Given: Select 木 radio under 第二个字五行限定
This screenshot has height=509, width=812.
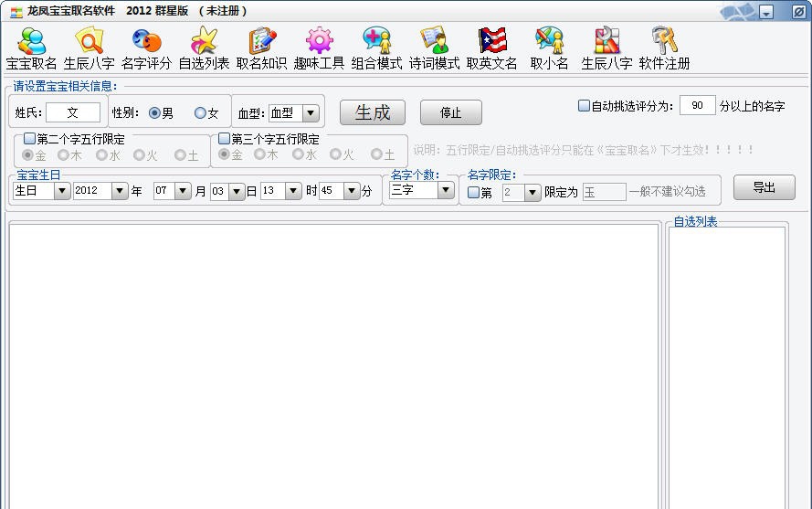Looking at the screenshot, I should point(63,155).
